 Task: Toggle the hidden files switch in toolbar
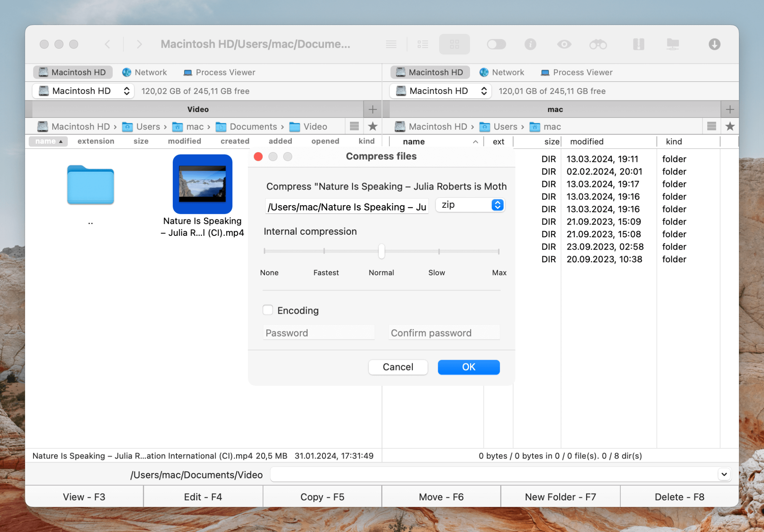pos(496,44)
